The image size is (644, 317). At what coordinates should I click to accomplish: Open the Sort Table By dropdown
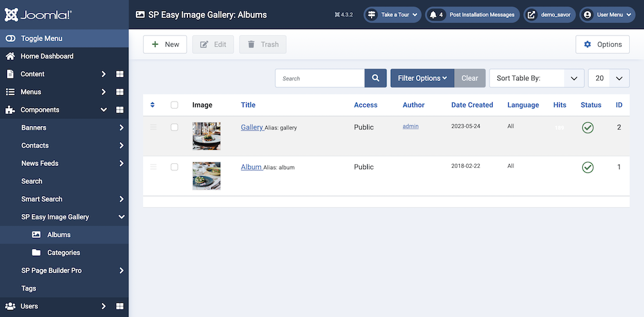(x=536, y=78)
